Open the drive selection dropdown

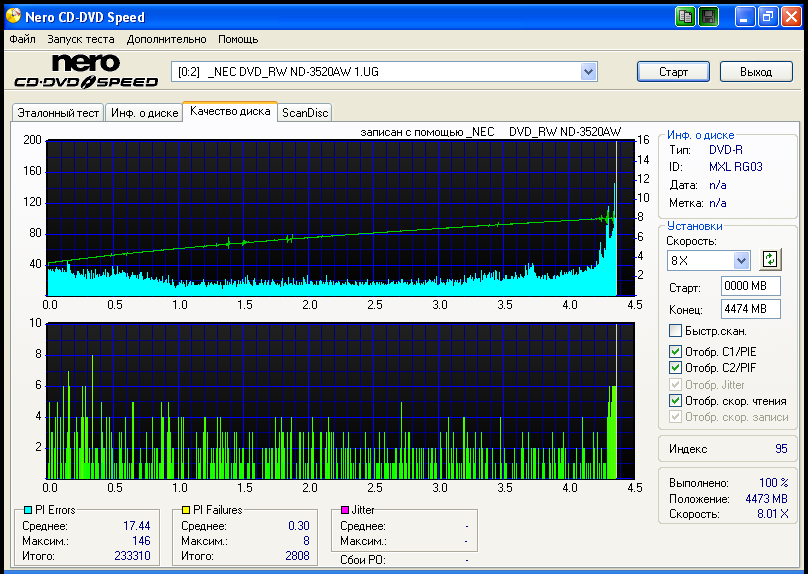589,71
